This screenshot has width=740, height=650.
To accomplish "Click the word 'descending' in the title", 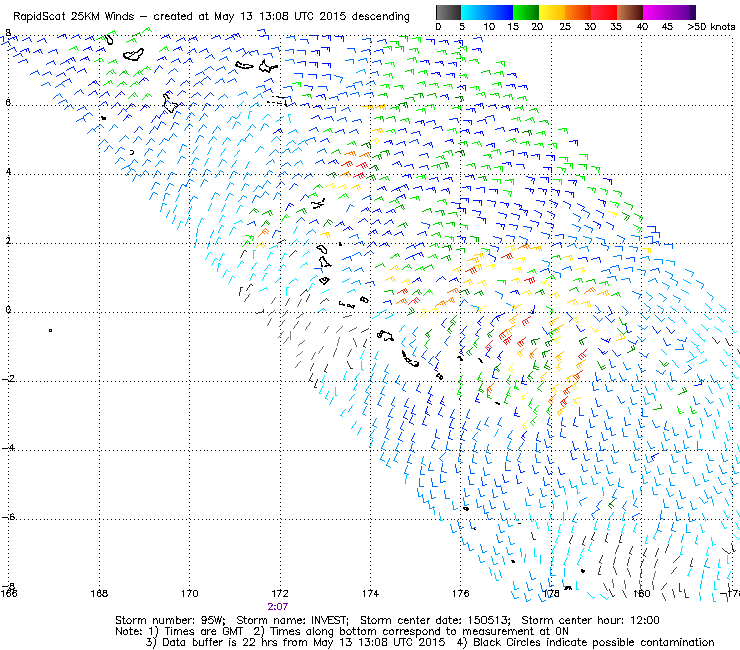I will pos(380,16).
